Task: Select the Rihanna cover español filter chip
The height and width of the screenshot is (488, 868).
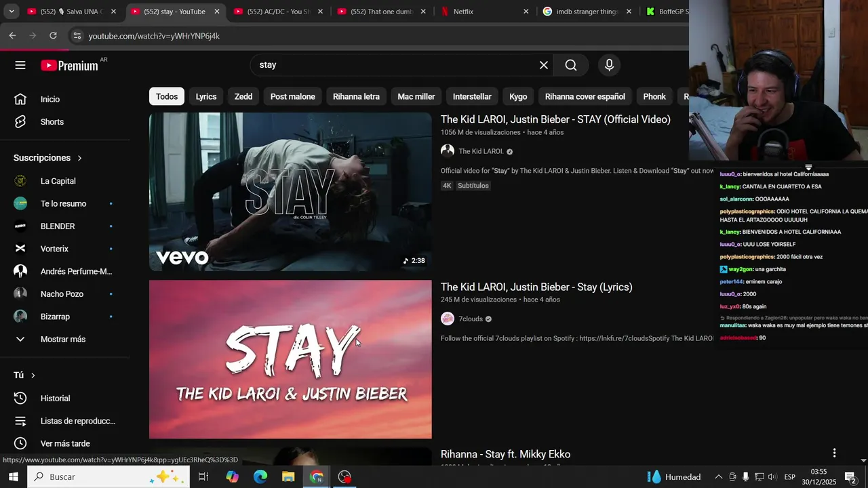Action: [x=585, y=96]
